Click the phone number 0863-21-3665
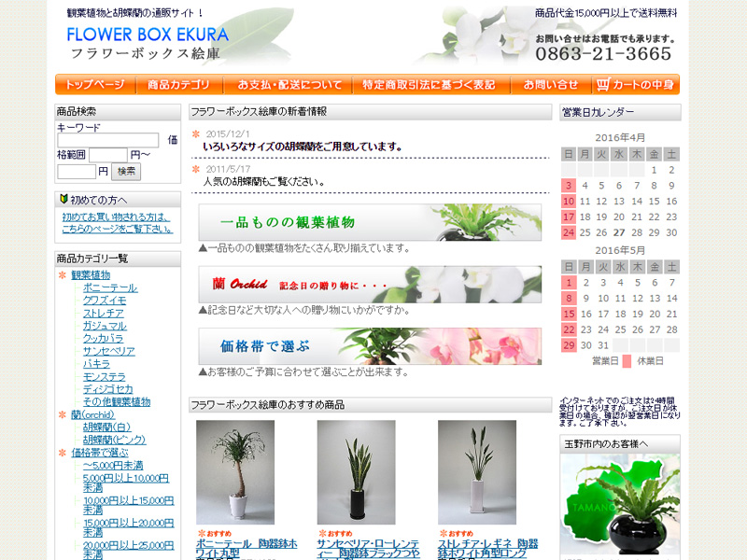The image size is (747, 560). 603,54
